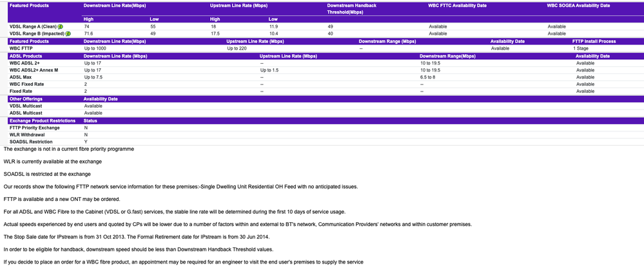Click the info icon beside VDSL Range A (Clean)

(61, 27)
